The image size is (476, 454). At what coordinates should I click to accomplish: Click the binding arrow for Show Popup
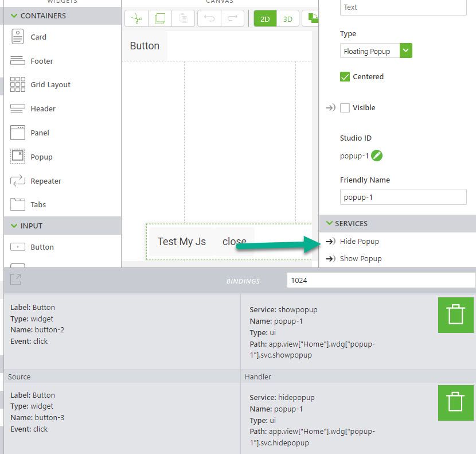pos(330,259)
